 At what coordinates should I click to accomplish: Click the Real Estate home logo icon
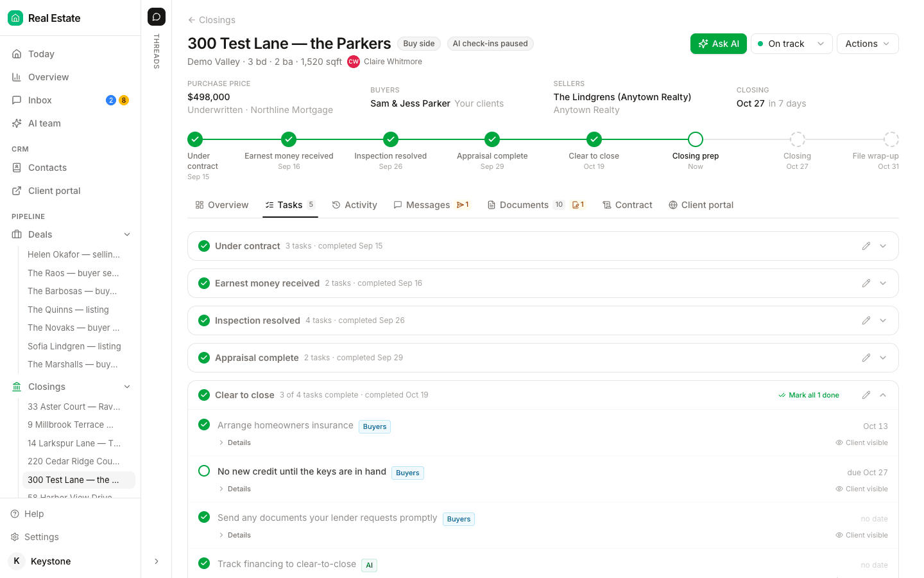pos(15,18)
